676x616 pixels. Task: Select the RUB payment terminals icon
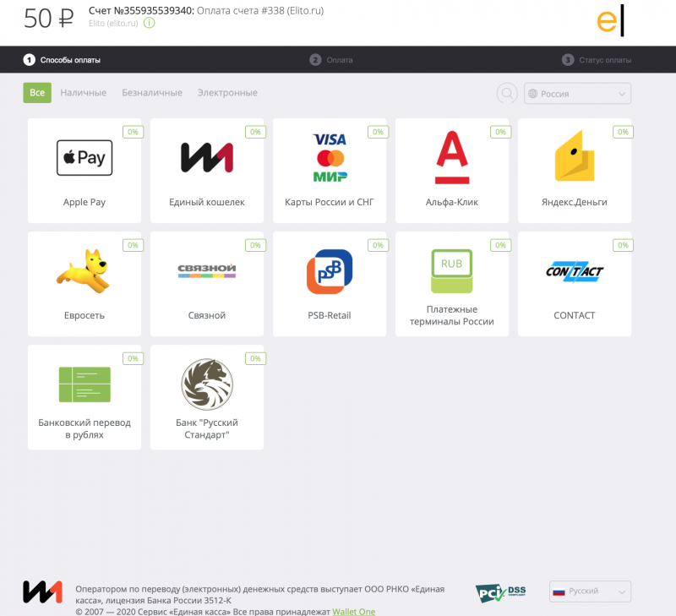pos(452,271)
